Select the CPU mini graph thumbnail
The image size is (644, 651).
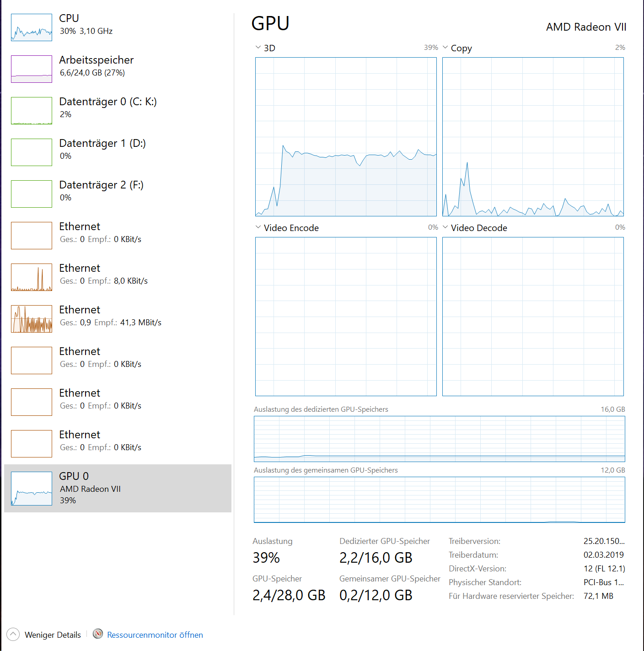click(32, 27)
